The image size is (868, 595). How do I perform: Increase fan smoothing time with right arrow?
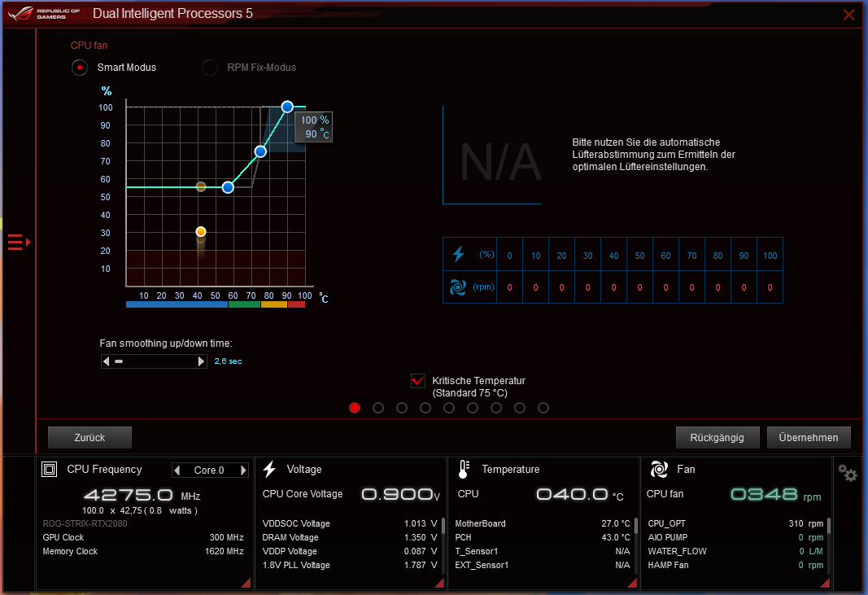(x=202, y=361)
